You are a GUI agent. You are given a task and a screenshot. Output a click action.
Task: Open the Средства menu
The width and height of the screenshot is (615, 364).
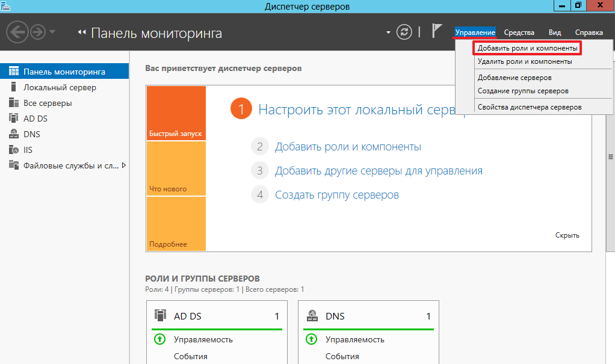[x=519, y=32]
